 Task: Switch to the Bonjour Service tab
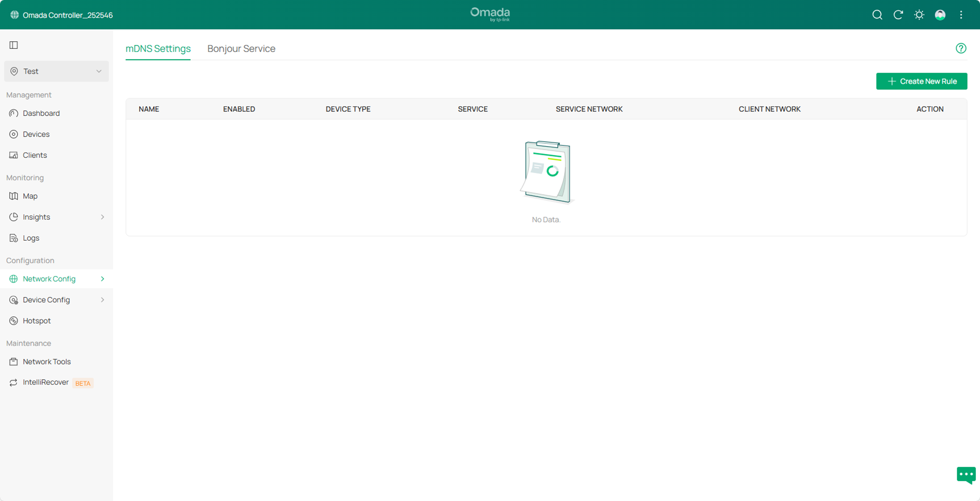tap(241, 48)
